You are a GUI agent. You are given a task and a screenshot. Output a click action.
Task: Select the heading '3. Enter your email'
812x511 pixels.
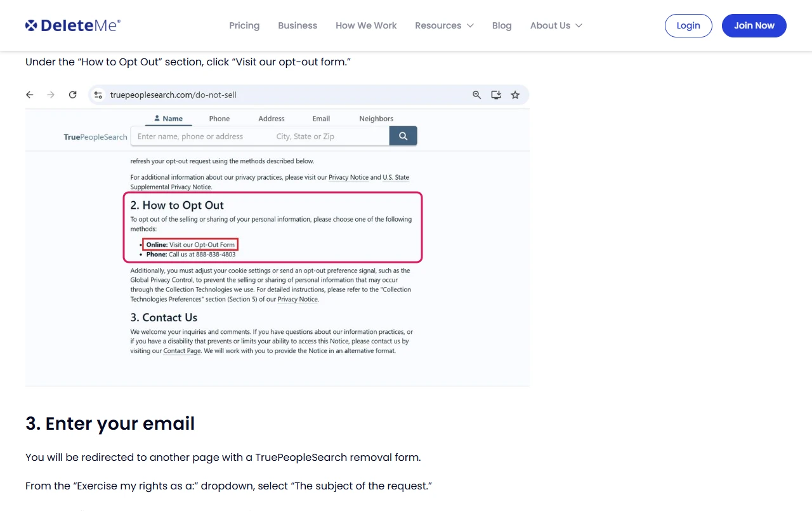coord(110,423)
